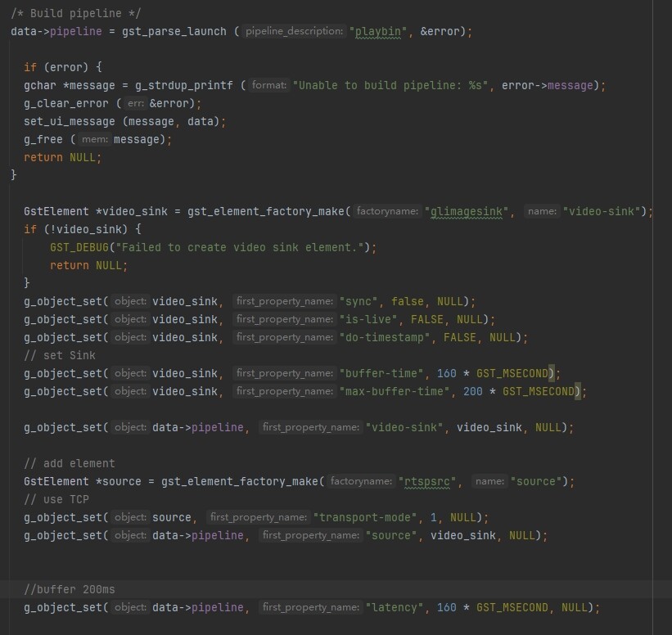
Task: Click the "do-timestamp" property string
Action: (385, 337)
